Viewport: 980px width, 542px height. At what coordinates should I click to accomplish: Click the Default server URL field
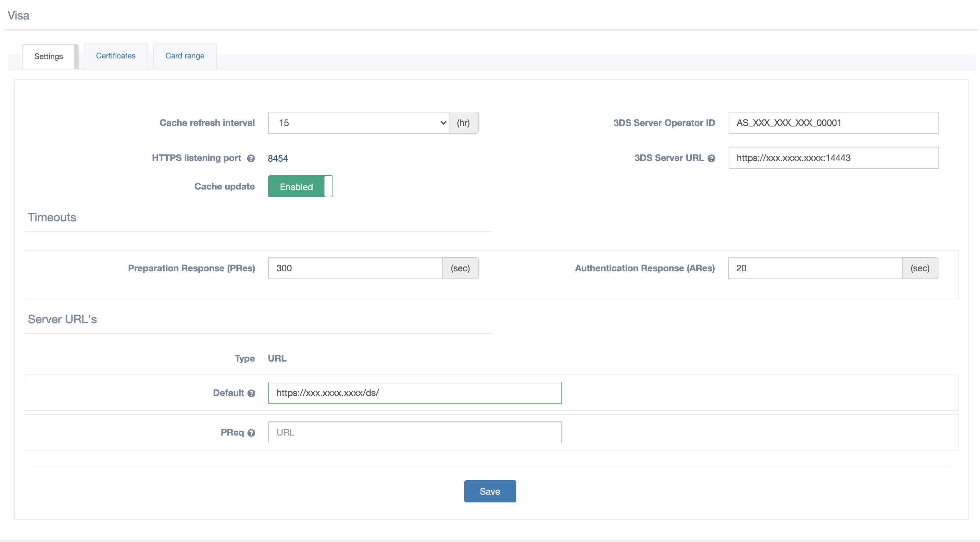(415, 393)
